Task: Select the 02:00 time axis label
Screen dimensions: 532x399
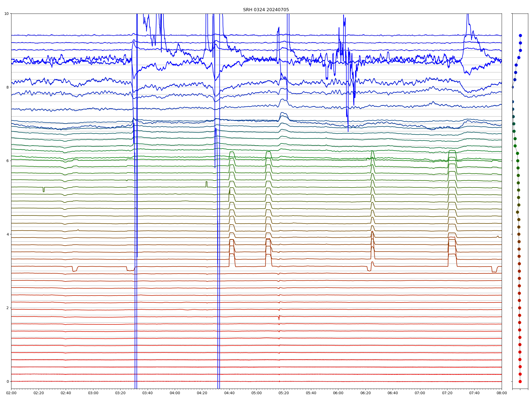Action: click(11, 393)
